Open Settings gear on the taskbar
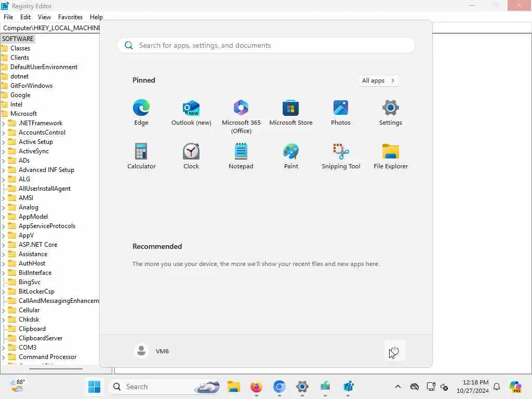532x399 pixels. pos(302,387)
